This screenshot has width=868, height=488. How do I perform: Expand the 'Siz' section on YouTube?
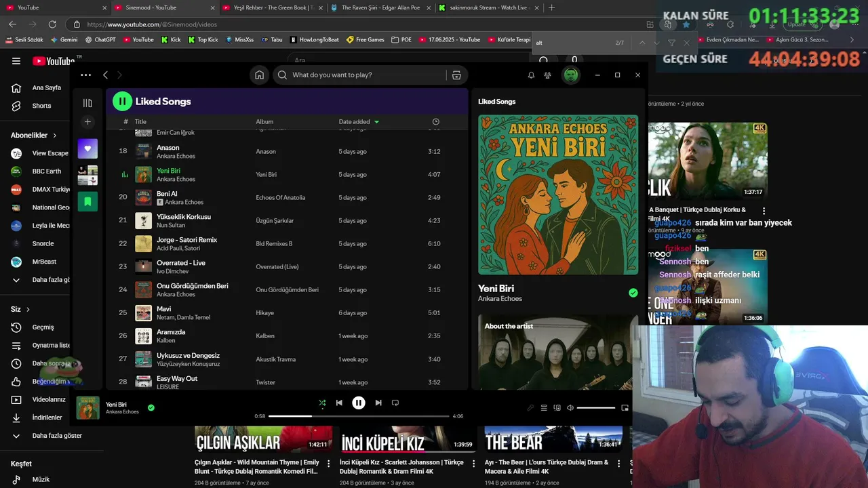pyautogui.click(x=20, y=309)
